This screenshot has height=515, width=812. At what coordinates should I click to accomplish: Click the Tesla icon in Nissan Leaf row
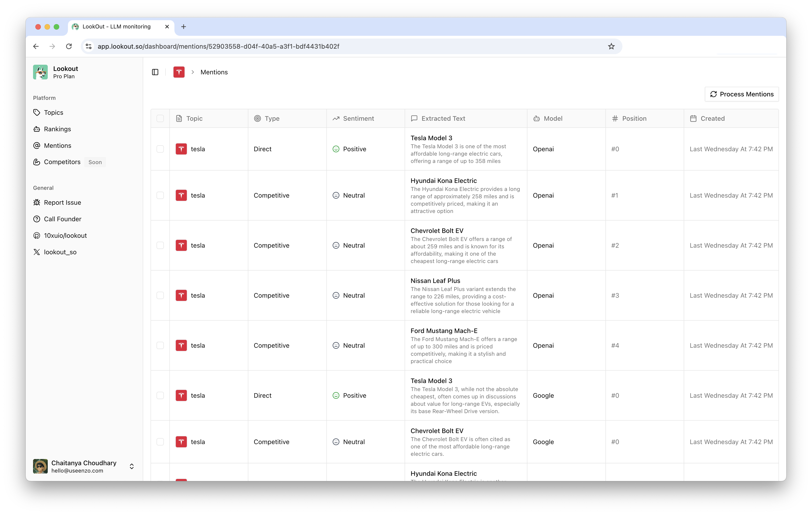[x=181, y=296]
